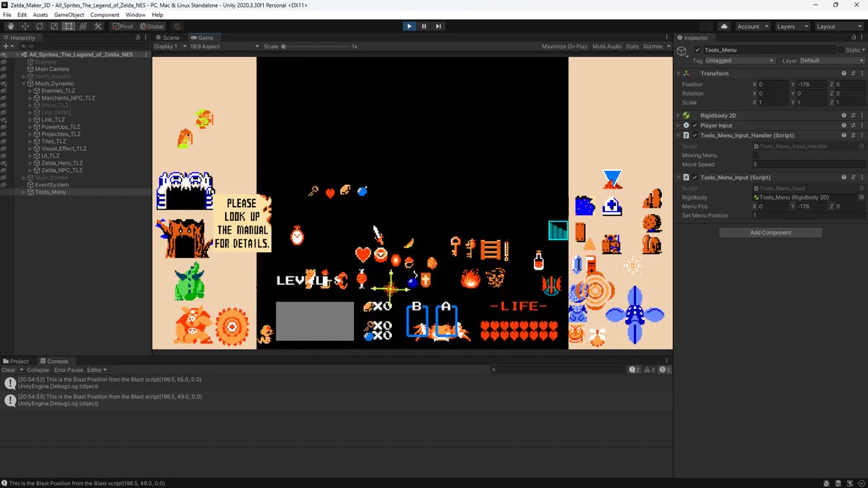Click the first console log message icon

(10, 383)
